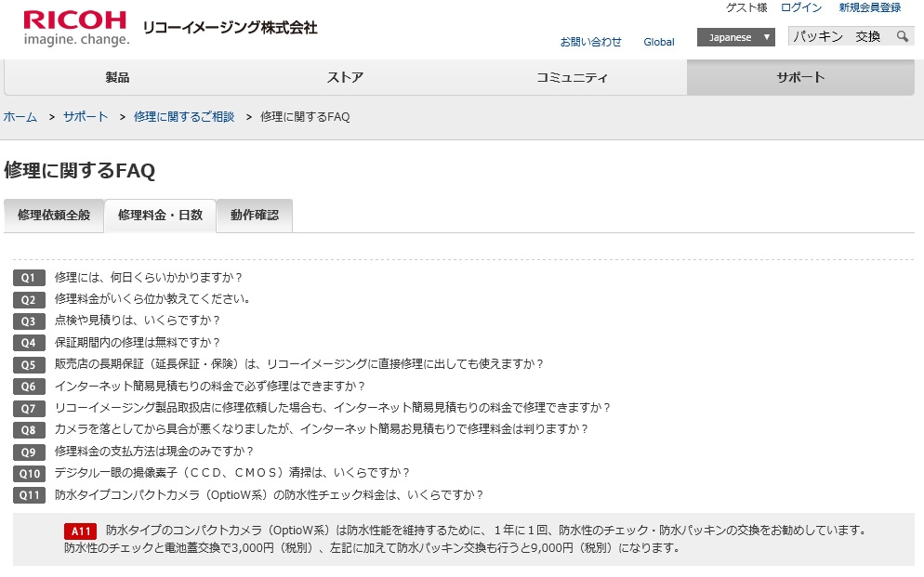Click the red A11 answer badge
This screenshot has width=924, height=577.
(80, 531)
